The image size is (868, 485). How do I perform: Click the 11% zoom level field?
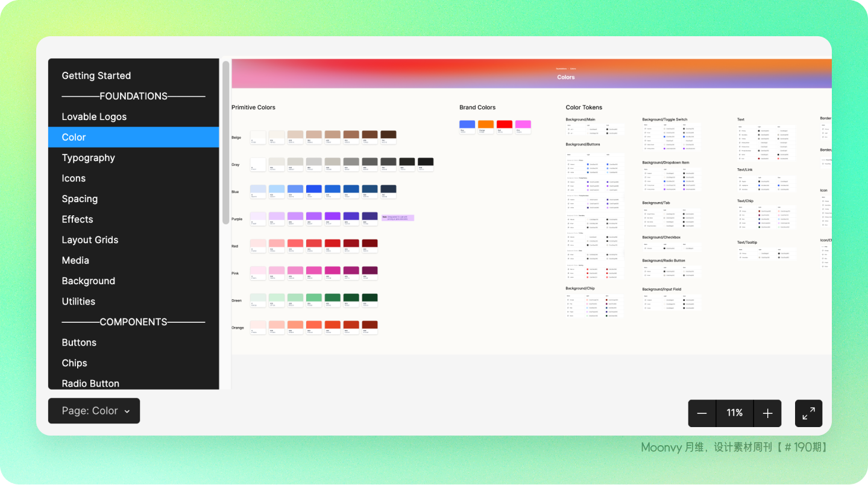click(734, 413)
